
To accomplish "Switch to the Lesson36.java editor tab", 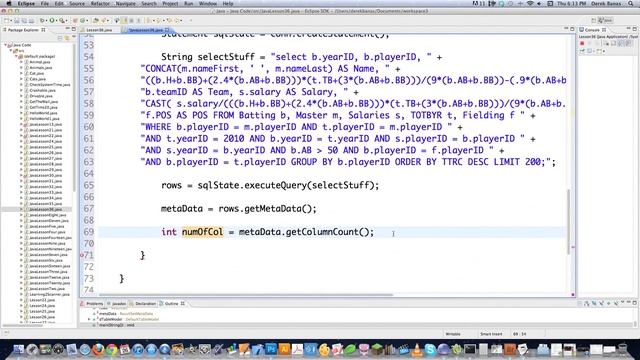I will [x=99, y=30].
